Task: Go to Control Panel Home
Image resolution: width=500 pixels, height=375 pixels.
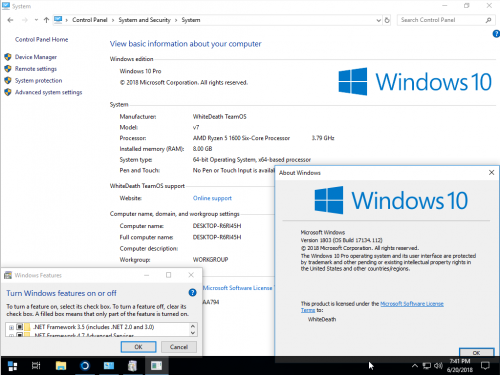Action: tap(41, 39)
